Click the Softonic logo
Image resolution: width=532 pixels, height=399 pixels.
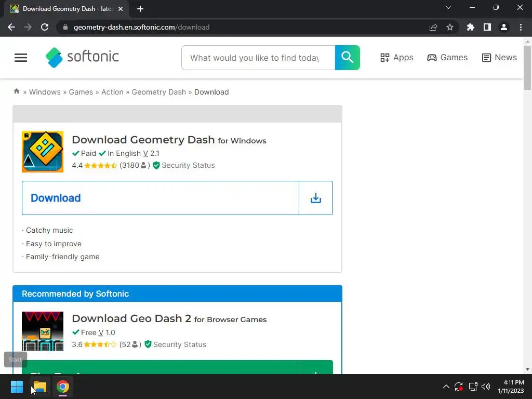[82, 57]
